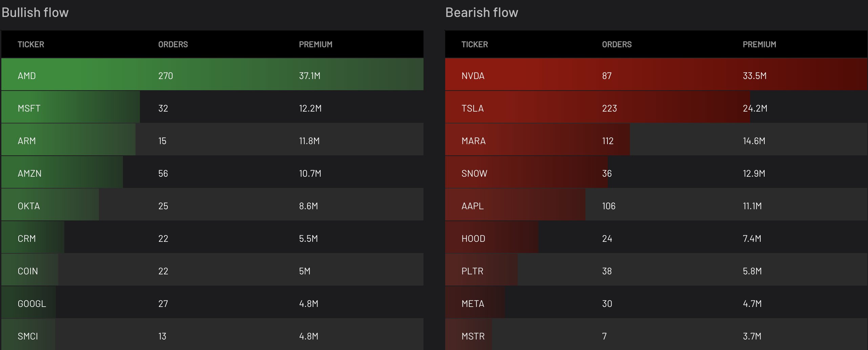This screenshot has width=868, height=350.
Task: Click CRM's 5.5M premium value
Action: (309, 238)
